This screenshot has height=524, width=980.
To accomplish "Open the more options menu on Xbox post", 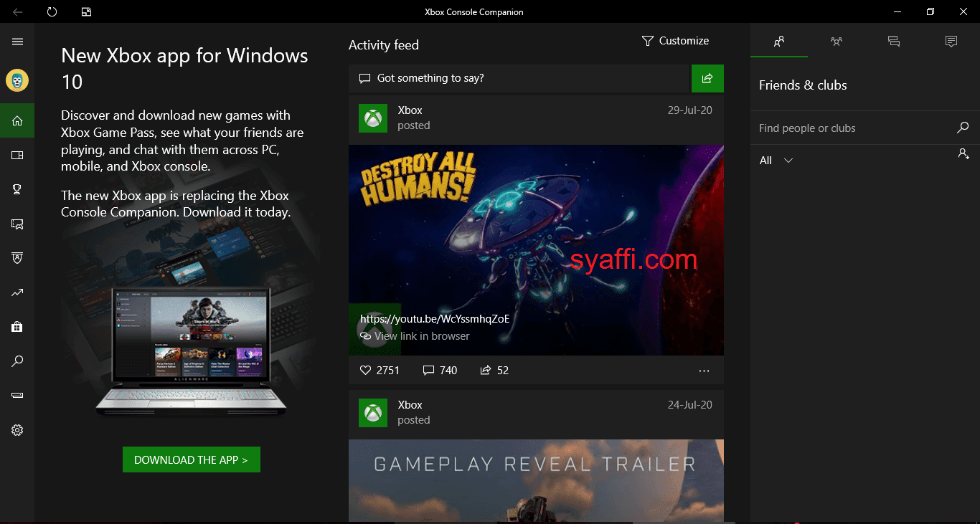I will (x=704, y=371).
